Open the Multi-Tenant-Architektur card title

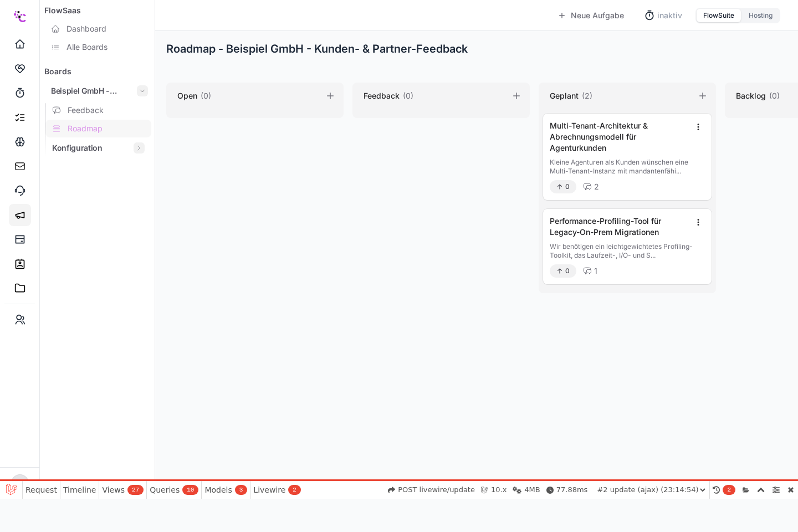pyautogui.click(x=599, y=137)
